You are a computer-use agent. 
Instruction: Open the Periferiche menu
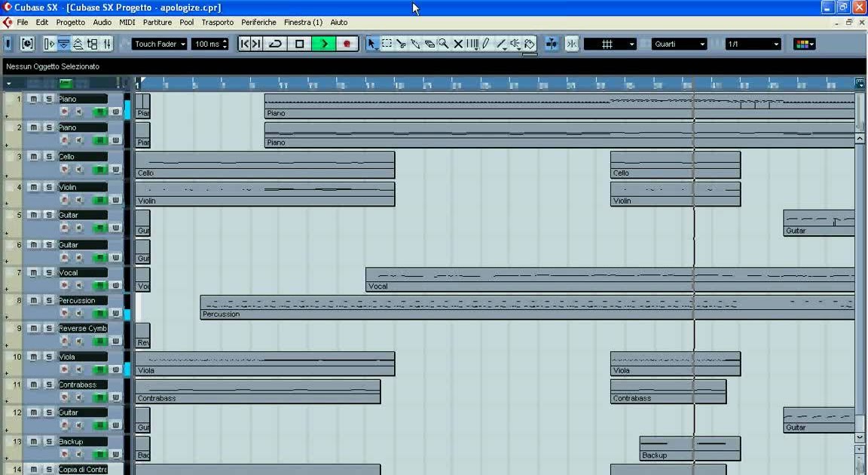(x=258, y=22)
